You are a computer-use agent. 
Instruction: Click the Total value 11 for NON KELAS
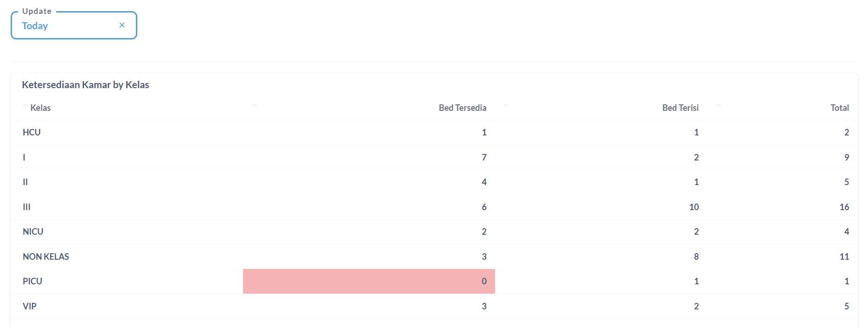(x=844, y=256)
